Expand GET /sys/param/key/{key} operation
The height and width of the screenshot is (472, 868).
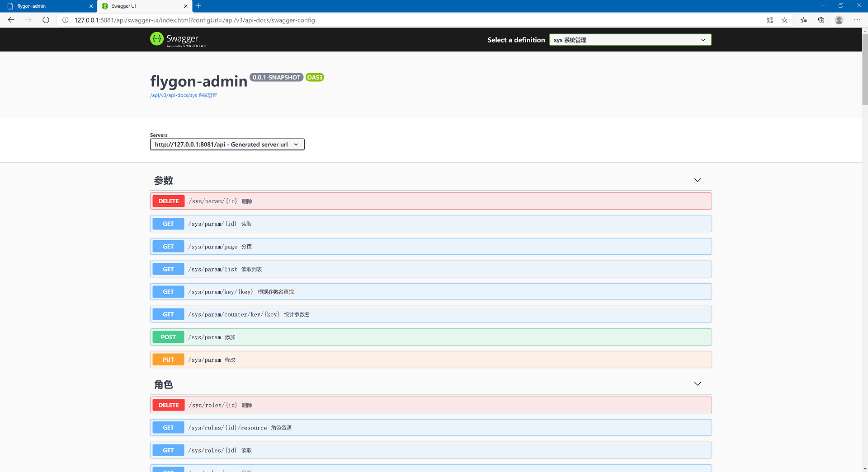(431, 292)
